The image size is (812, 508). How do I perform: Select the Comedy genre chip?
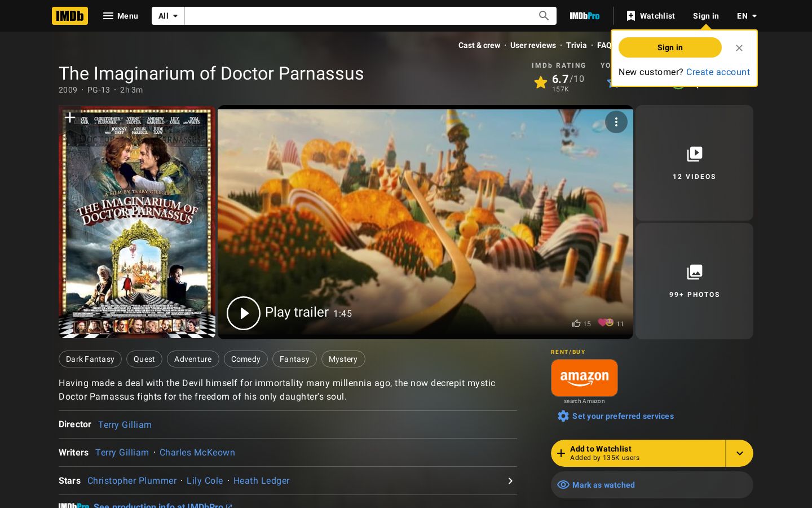pos(246,359)
